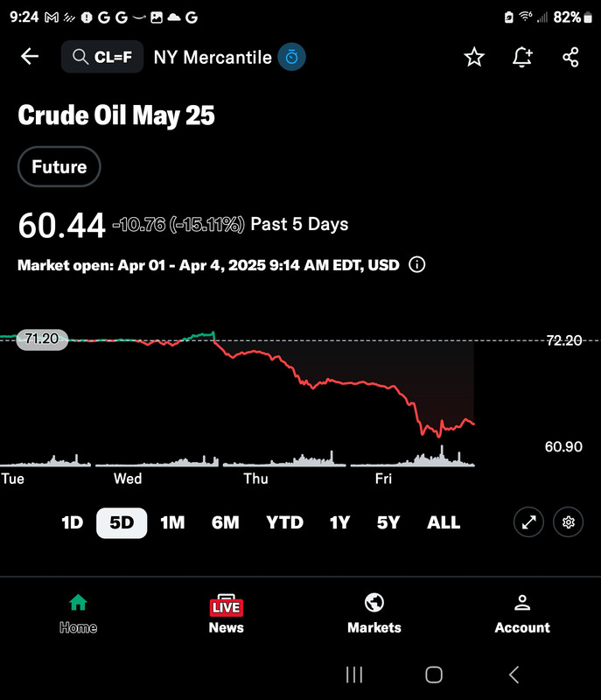Add Crude Oil to watchlist with star

[x=474, y=57]
